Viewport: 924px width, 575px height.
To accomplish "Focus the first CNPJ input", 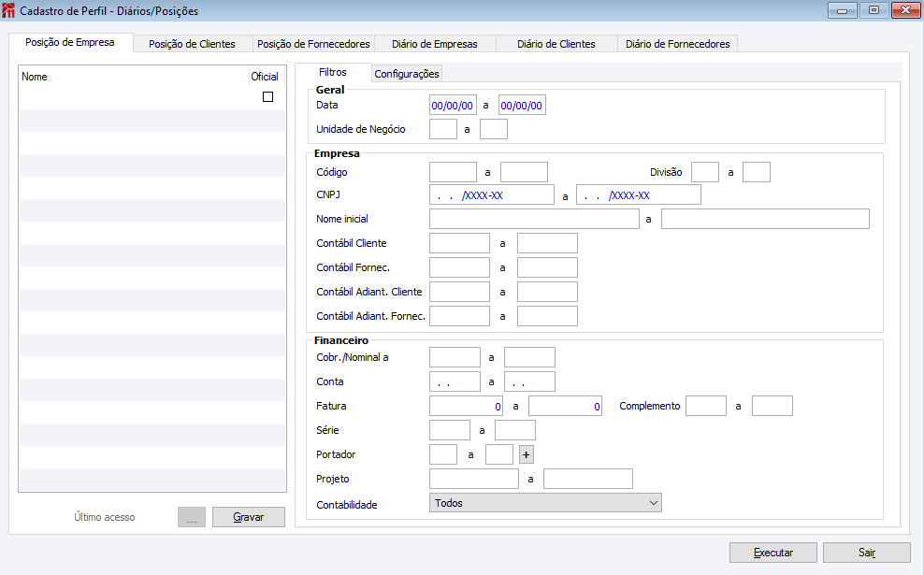I will tap(491, 194).
